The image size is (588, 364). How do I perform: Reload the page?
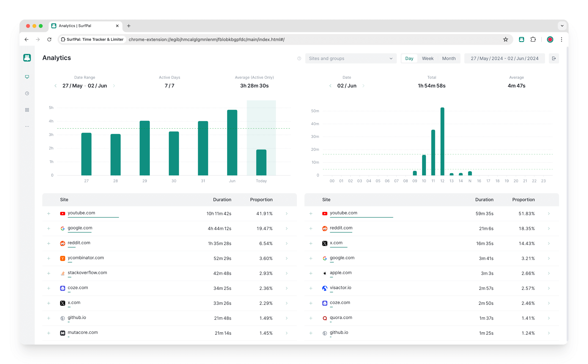(x=49, y=39)
